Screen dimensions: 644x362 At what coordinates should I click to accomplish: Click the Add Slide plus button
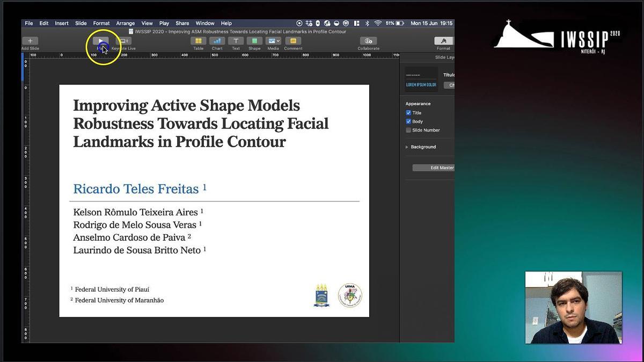coord(30,41)
